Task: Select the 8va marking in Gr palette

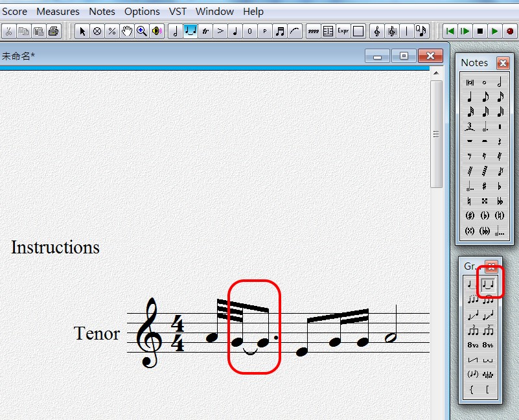Action: 472,344
